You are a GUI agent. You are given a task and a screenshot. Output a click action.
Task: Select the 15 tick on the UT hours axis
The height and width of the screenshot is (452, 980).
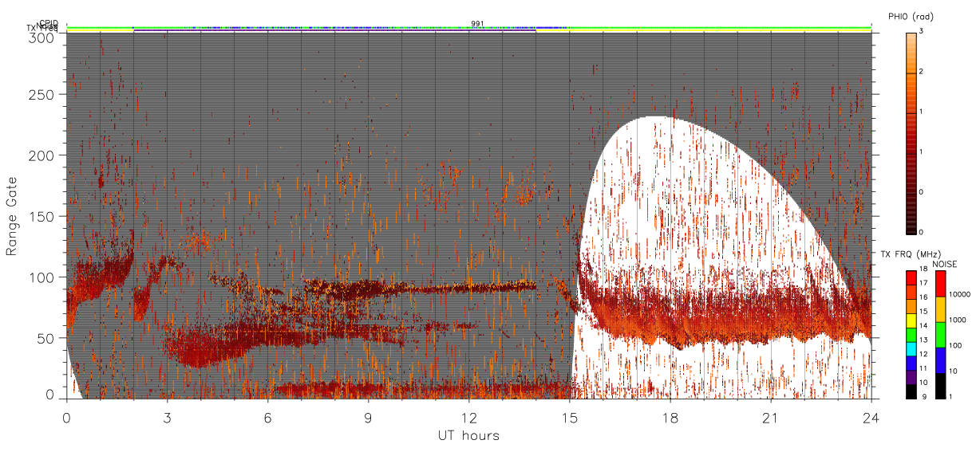click(569, 417)
